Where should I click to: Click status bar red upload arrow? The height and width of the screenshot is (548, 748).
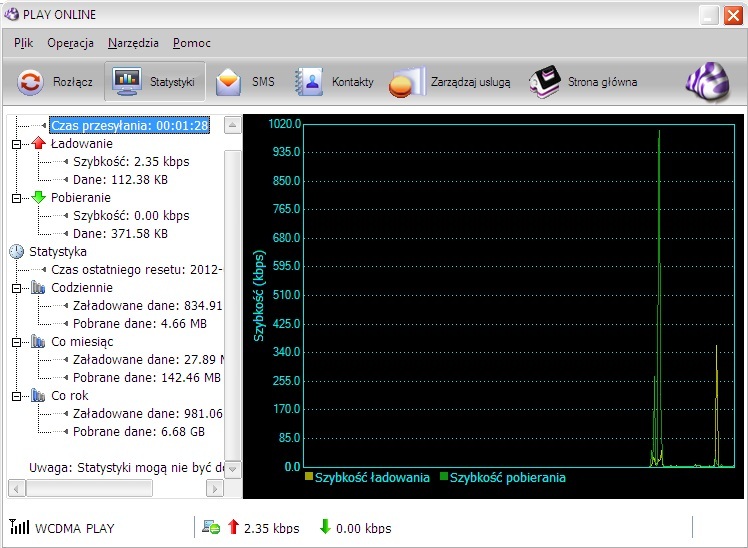pos(233,527)
